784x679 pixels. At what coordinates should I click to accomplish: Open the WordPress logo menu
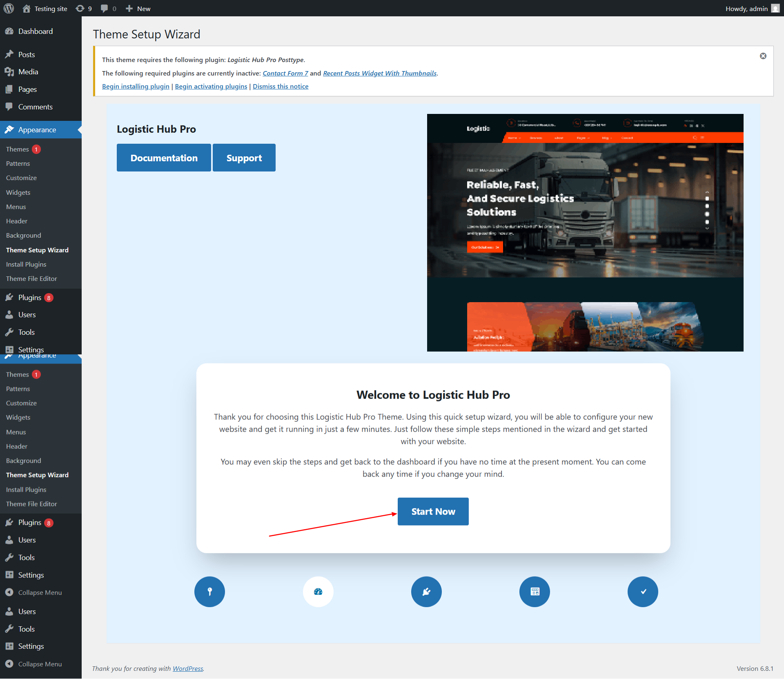pyautogui.click(x=9, y=8)
